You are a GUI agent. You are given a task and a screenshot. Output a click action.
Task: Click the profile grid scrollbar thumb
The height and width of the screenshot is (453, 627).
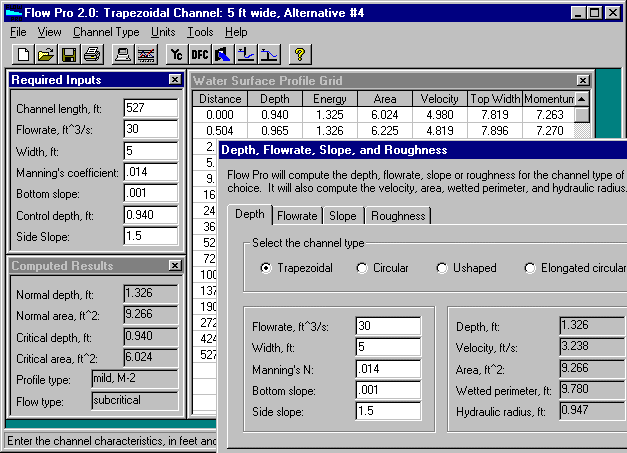coord(582,115)
